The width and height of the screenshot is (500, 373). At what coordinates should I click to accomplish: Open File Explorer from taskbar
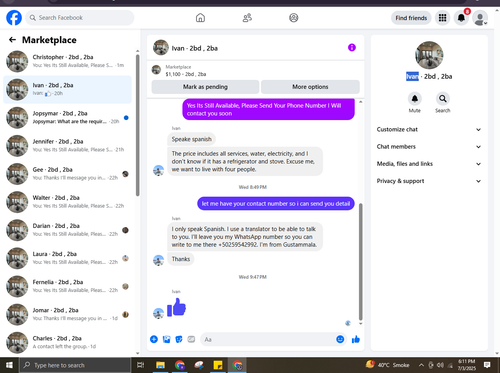pyautogui.click(x=160, y=365)
